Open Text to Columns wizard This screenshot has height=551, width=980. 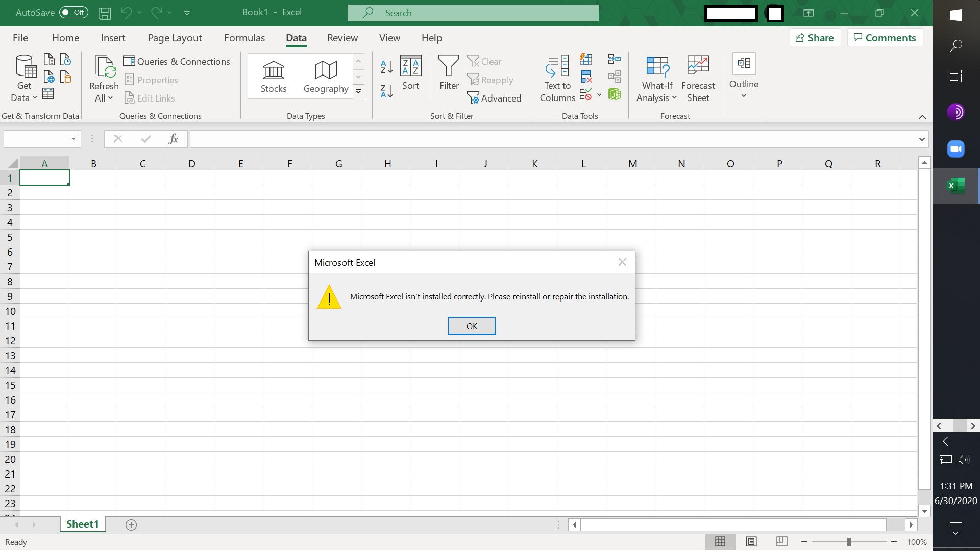point(557,79)
